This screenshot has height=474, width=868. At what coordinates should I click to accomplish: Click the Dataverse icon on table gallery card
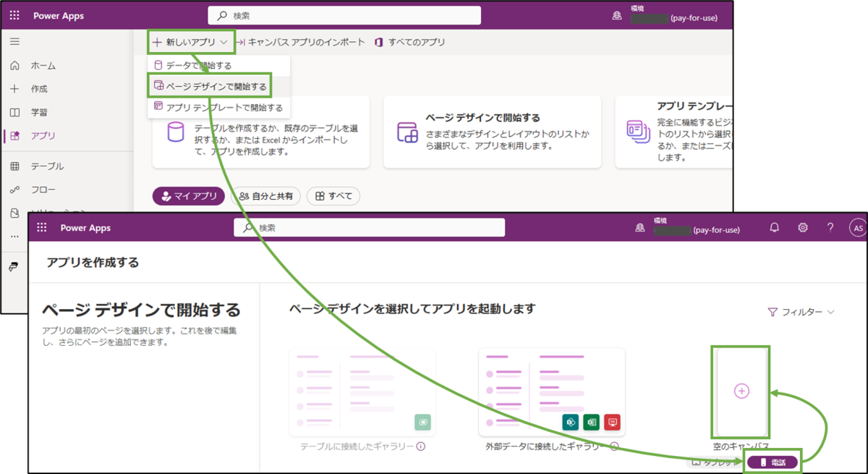click(x=422, y=423)
